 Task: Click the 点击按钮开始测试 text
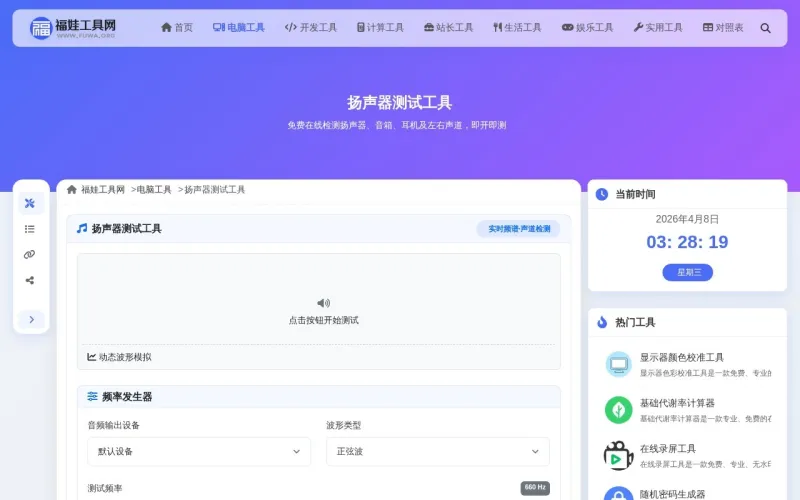pyautogui.click(x=323, y=320)
